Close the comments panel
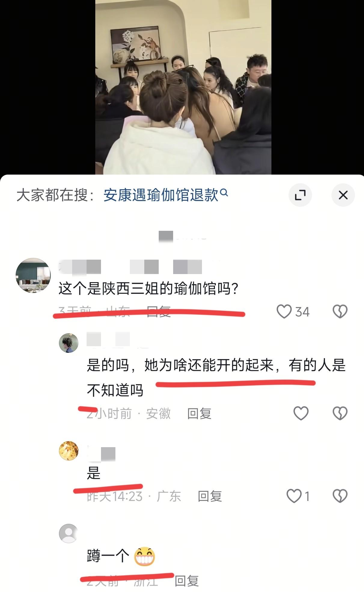 pyautogui.click(x=343, y=195)
